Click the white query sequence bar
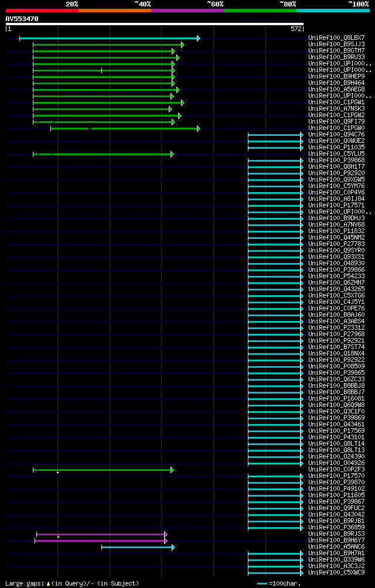375x588 pixels. (155, 24)
